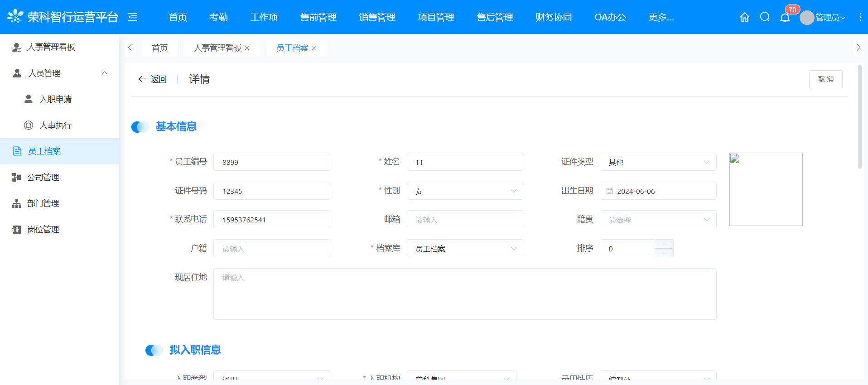Image resolution: width=868 pixels, height=385 pixels.
Task: Close the 员工档案 tab
Action: point(314,48)
